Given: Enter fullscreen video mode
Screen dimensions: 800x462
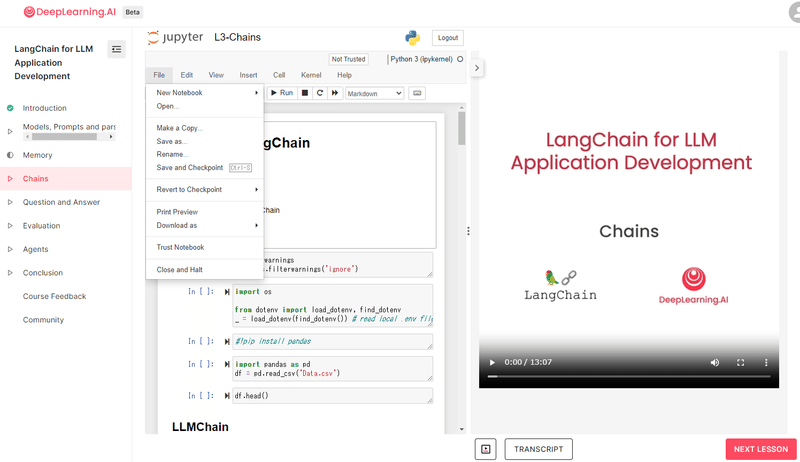Looking at the screenshot, I should coord(740,363).
